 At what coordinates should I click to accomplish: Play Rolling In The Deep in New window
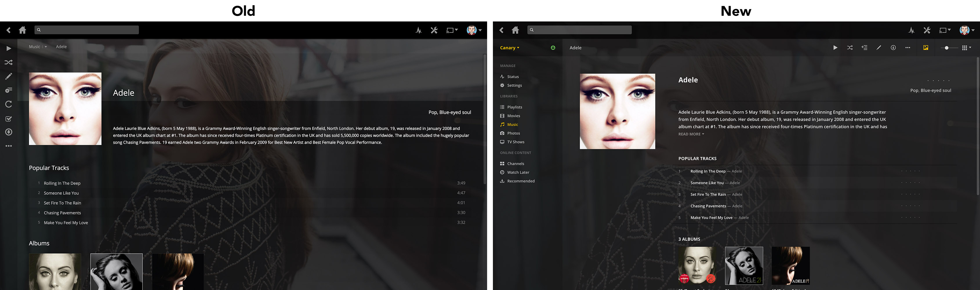(x=708, y=171)
